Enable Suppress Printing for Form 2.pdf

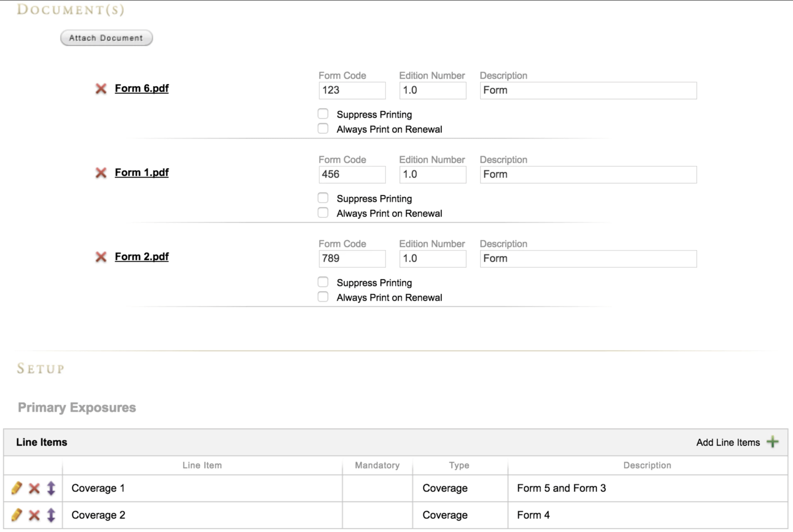(x=323, y=282)
